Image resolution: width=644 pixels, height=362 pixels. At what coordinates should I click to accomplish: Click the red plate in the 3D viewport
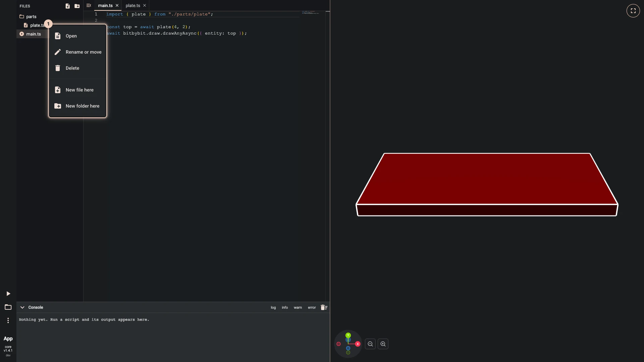tap(487, 184)
